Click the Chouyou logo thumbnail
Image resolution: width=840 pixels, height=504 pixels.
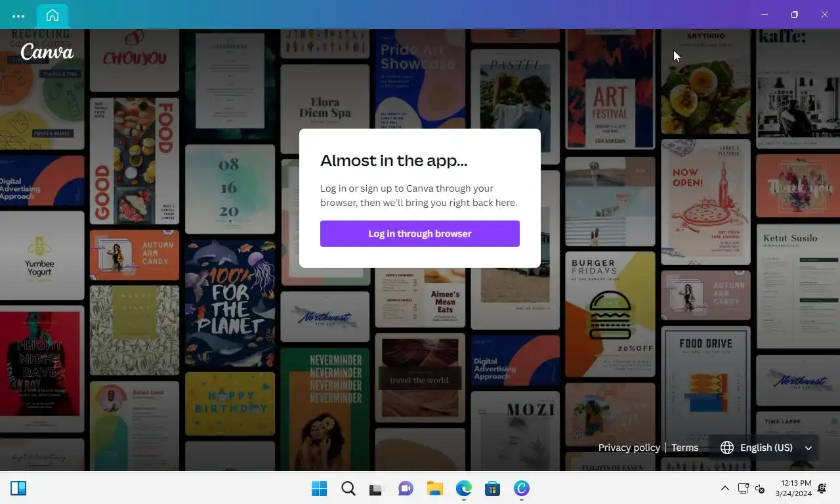(135, 60)
